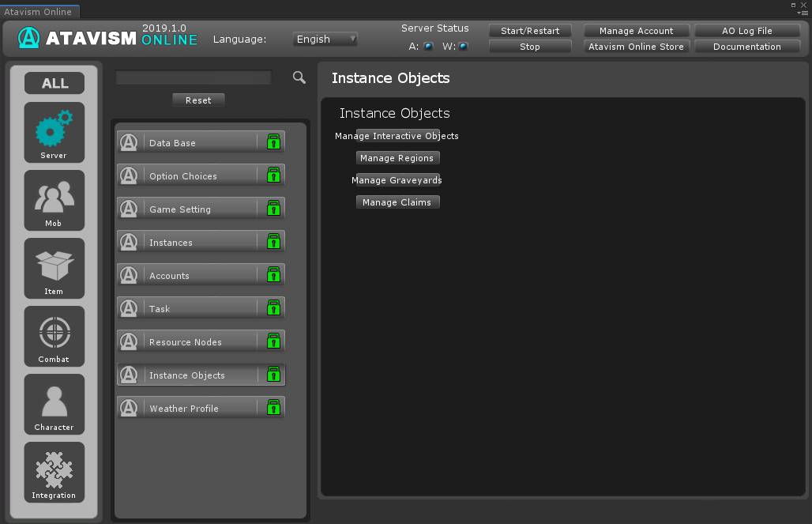Toggle the green lock on Instances

point(273,242)
